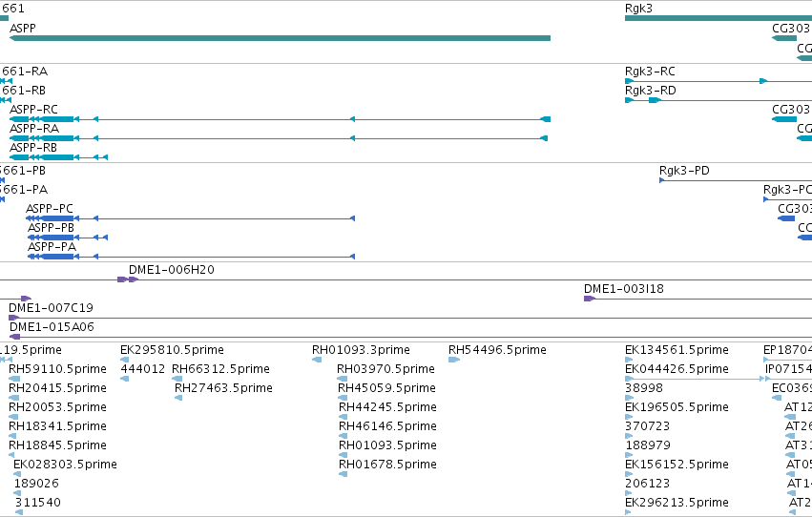The height and width of the screenshot is (517, 812).
Task: Open the ASPP-RC transcript feature
Action: (280, 119)
